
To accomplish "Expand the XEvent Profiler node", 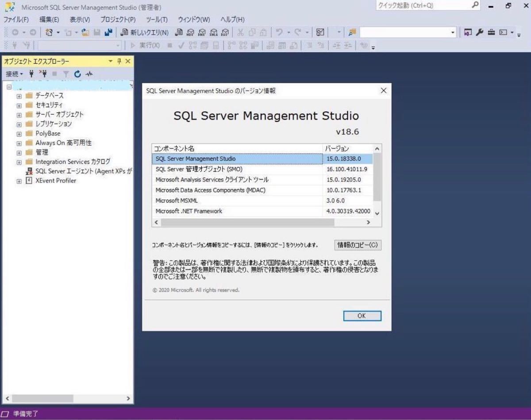I will coord(19,181).
